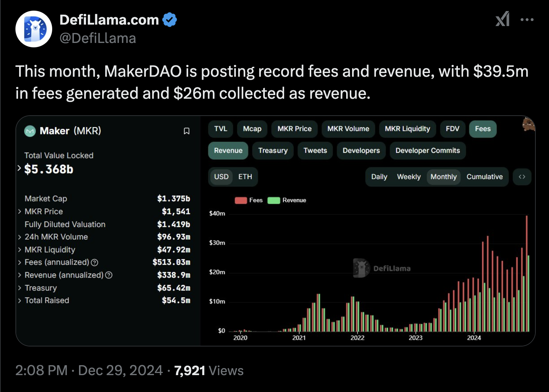This screenshot has height=392, width=549.
Task: Switch chart grouping to Daily
Action: point(379,177)
